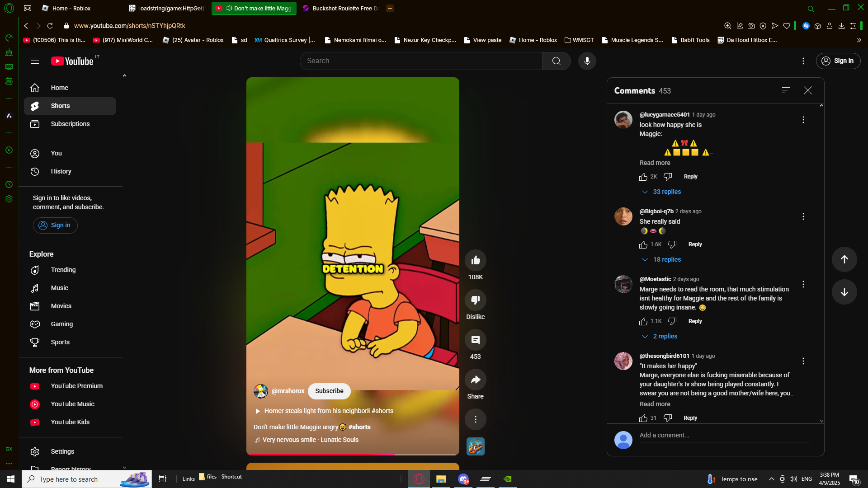
Task: Open Settings in sidebar
Action: pyautogui.click(x=70, y=452)
